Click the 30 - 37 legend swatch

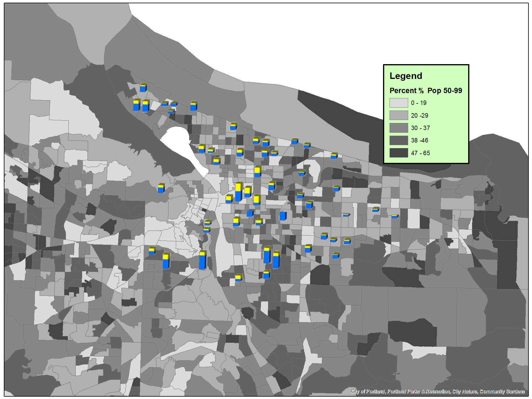398,128
